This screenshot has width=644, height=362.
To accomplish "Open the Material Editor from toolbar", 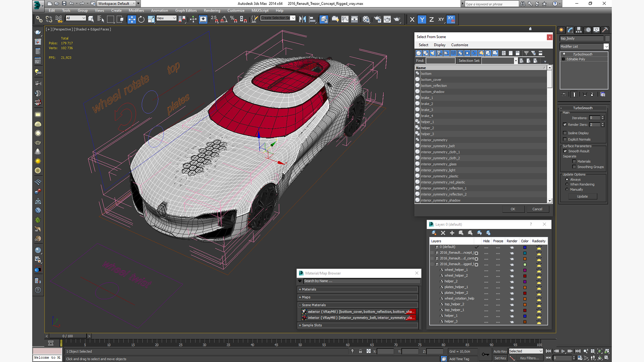I will (x=366, y=19).
